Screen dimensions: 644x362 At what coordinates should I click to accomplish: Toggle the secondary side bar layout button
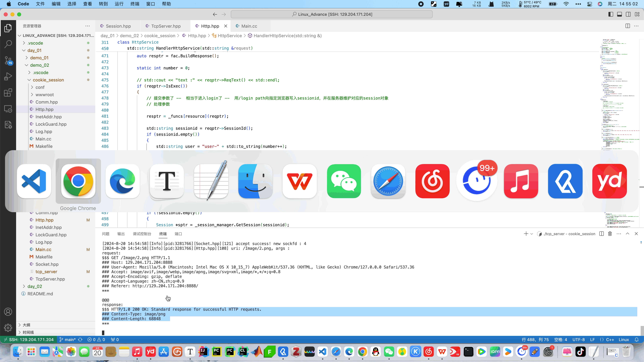(x=628, y=14)
